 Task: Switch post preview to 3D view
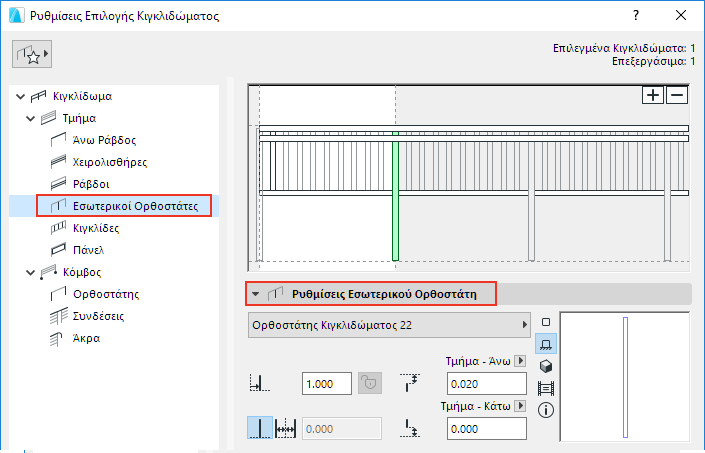(x=546, y=366)
